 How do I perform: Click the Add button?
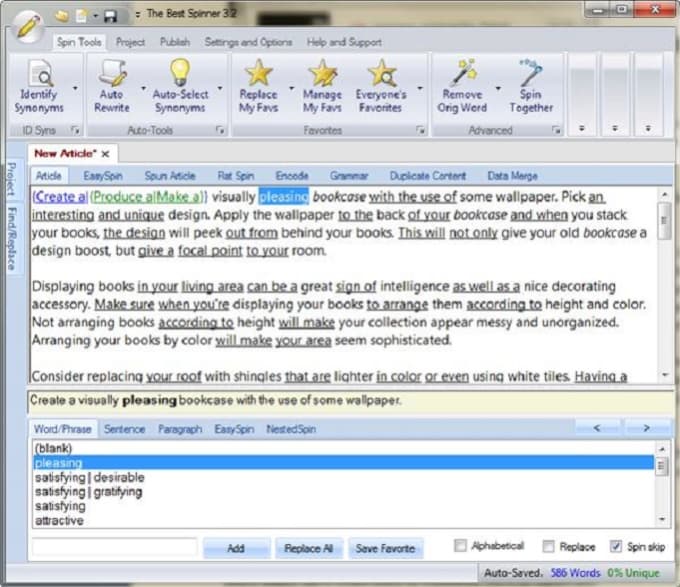[236, 548]
